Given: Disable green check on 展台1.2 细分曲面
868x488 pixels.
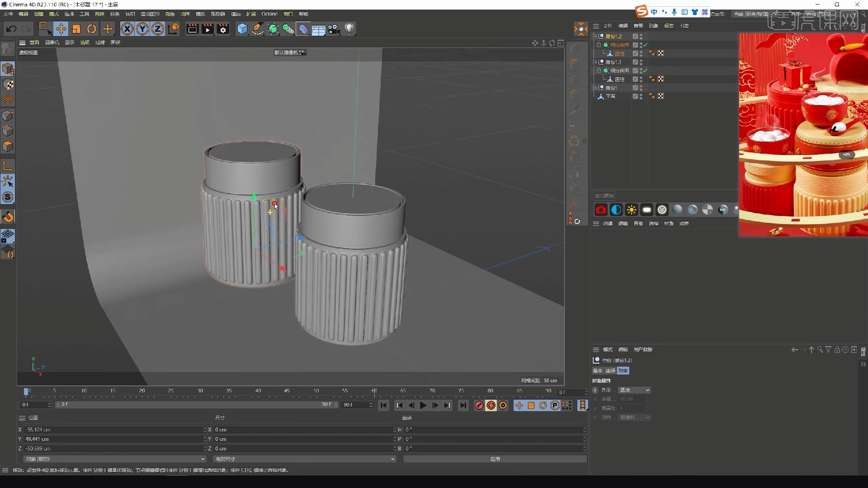Looking at the screenshot, I should point(646,45).
